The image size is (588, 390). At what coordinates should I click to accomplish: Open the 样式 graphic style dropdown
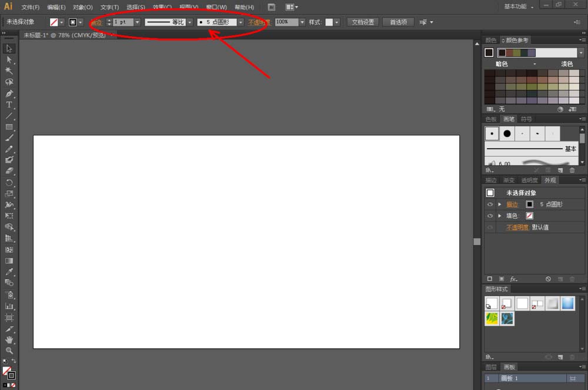337,22
